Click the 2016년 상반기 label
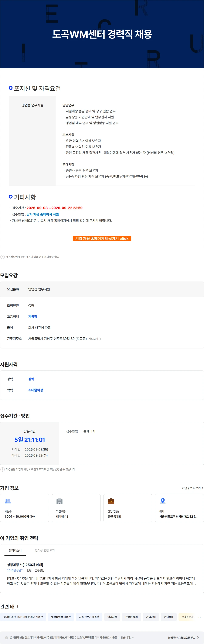The height and width of the screenshot is (644, 204). coord(15,571)
